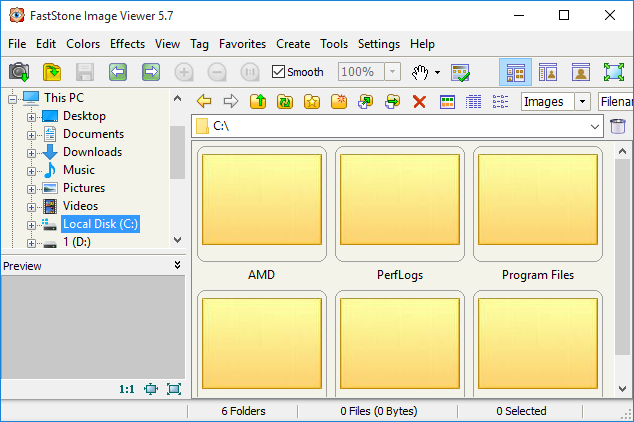Select the AMD folder thumbnail
Viewport: 634px width, 422px height.
[x=262, y=205]
